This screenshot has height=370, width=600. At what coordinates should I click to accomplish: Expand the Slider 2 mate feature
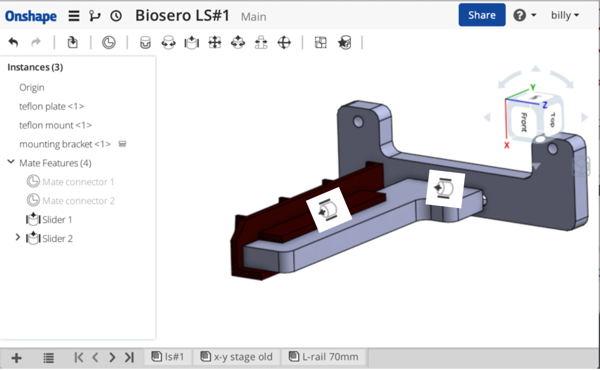(x=18, y=238)
